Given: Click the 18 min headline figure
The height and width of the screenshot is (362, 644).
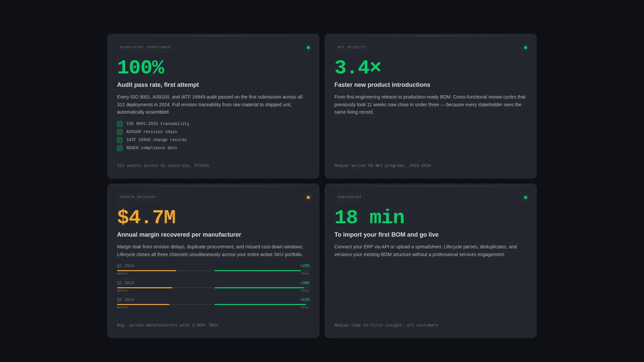Looking at the screenshot, I should point(370,218).
